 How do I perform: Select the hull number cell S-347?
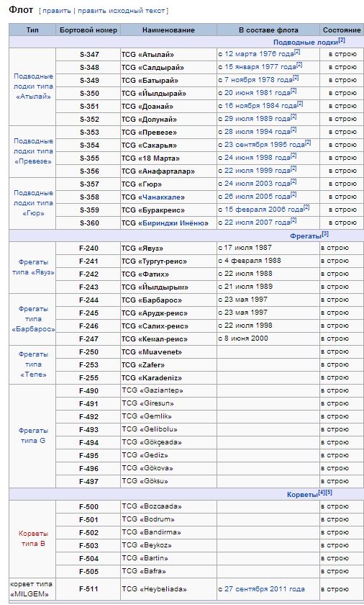[88, 55]
